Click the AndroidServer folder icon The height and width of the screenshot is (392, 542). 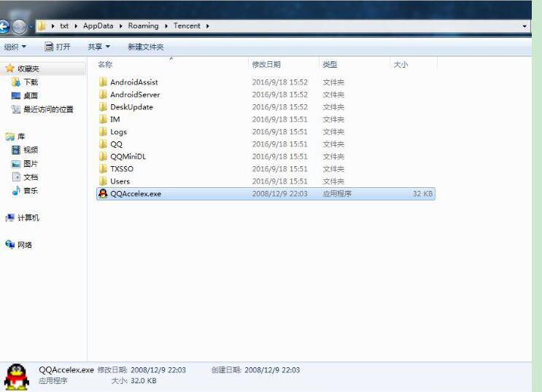(103, 95)
